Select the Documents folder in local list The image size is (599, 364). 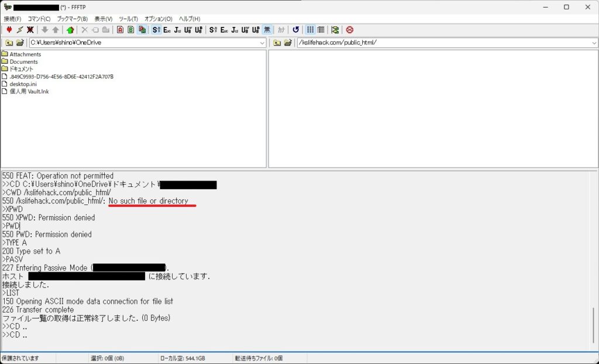pos(23,61)
